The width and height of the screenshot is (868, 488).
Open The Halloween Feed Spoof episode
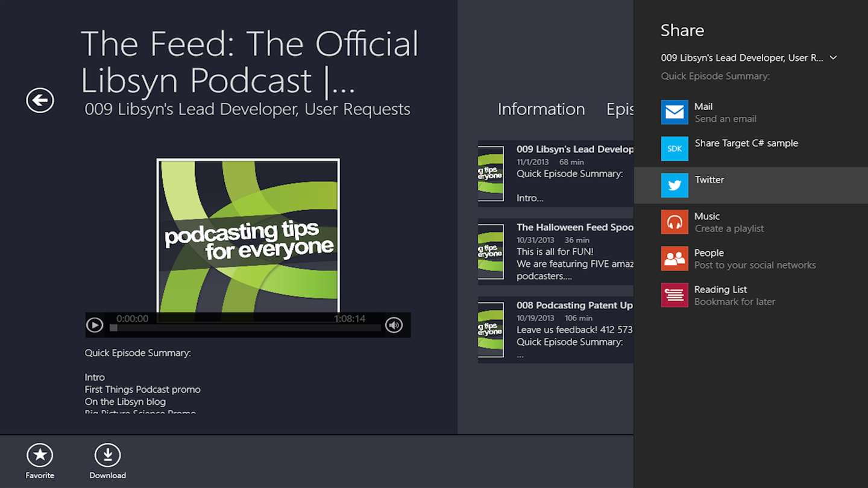pyautogui.click(x=556, y=251)
